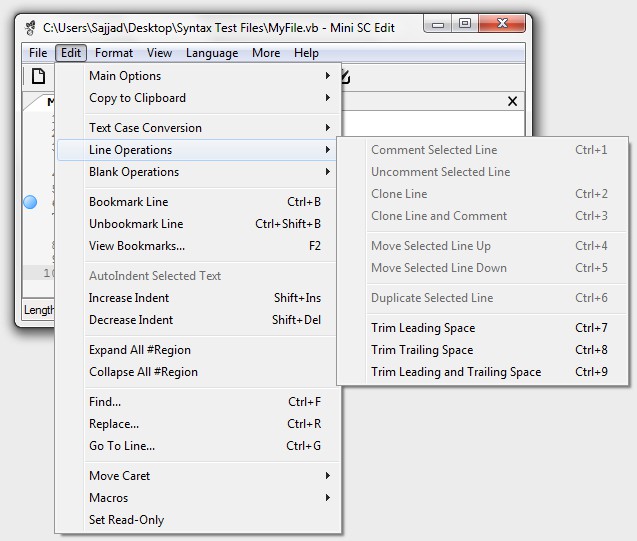The width and height of the screenshot is (637, 541).
Task: Click Clone Line entry
Action: 483,194
